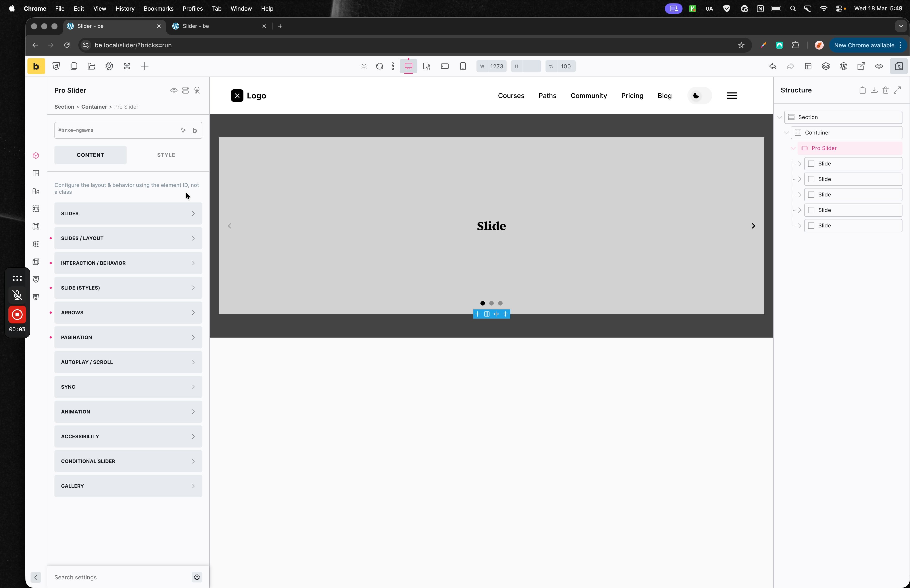Open the revisions layers icon
910x588 pixels.
(826, 66)
